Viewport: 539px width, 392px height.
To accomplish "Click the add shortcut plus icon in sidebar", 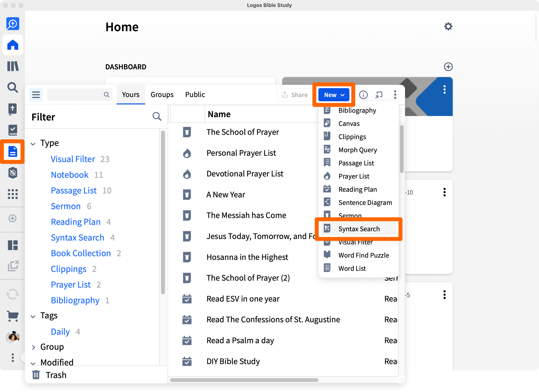I will tap(13, 218).
